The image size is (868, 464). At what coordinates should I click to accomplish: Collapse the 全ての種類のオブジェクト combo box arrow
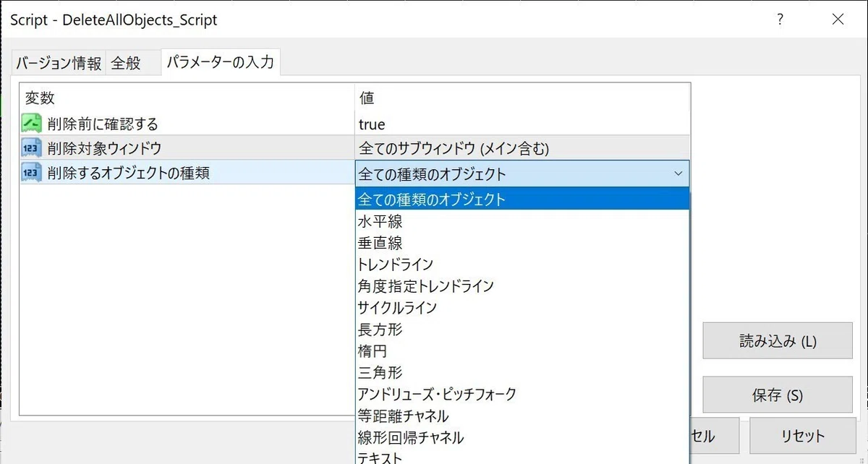(678, 173)
